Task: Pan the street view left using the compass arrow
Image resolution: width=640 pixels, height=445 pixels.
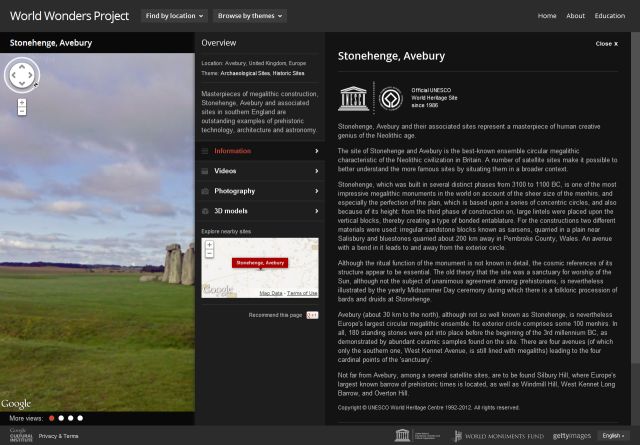Action: 13,75
